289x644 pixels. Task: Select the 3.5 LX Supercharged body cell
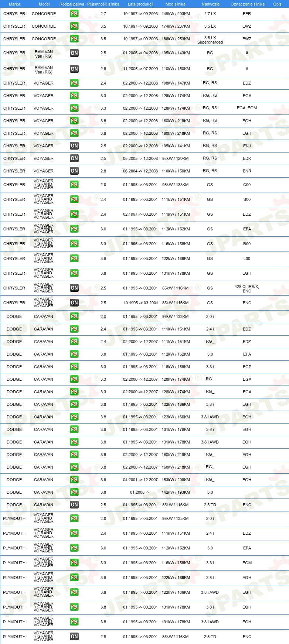(x=210, y=40)
